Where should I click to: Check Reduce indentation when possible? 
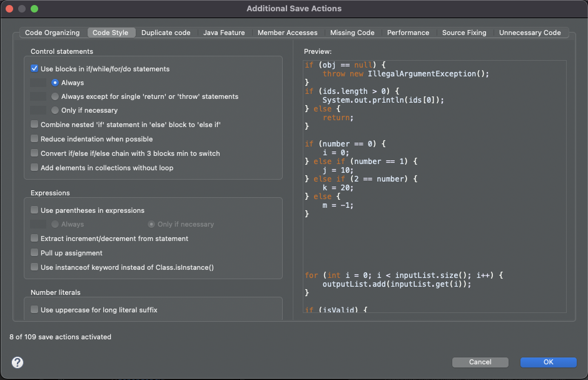tap(34, 139)
